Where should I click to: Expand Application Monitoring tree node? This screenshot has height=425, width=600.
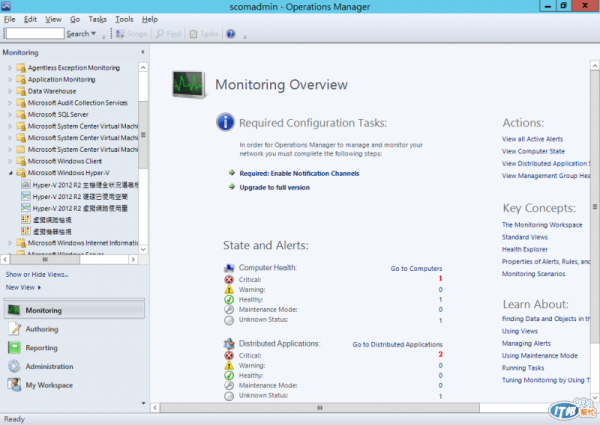[10, 80]
